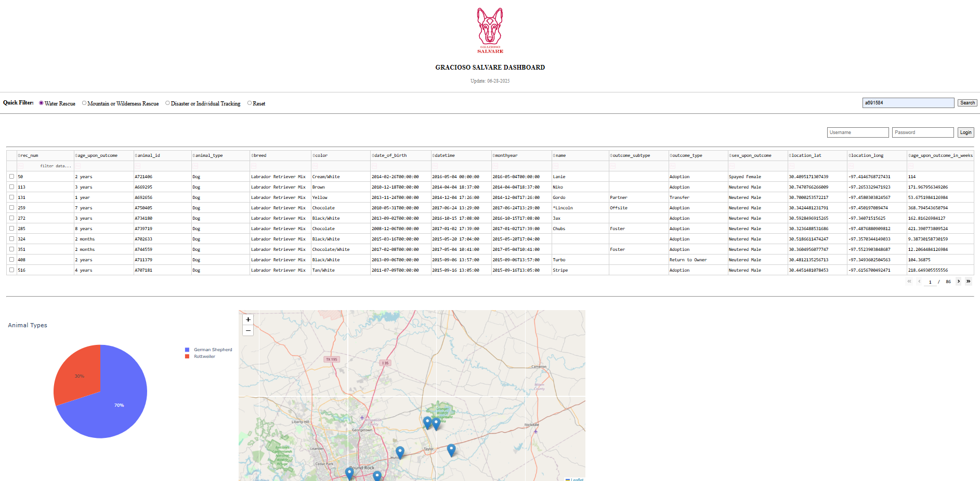Go to the first table page
Viewport: 980px width, 481px height.
909,282
